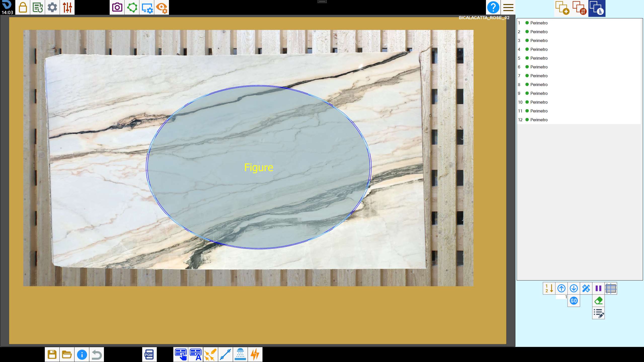Click the red swap layers icon
644x362 pixels.
click(x=579, y=8)
